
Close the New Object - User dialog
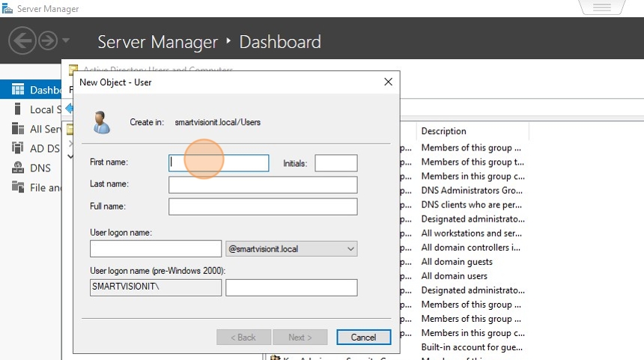pyautogui.click(x=388, y=82)
